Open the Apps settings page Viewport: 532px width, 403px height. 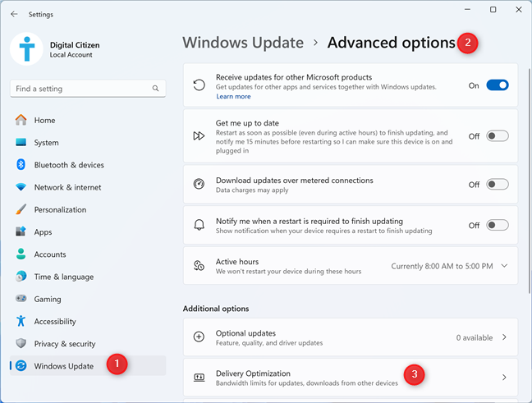[x=88, y=232]
